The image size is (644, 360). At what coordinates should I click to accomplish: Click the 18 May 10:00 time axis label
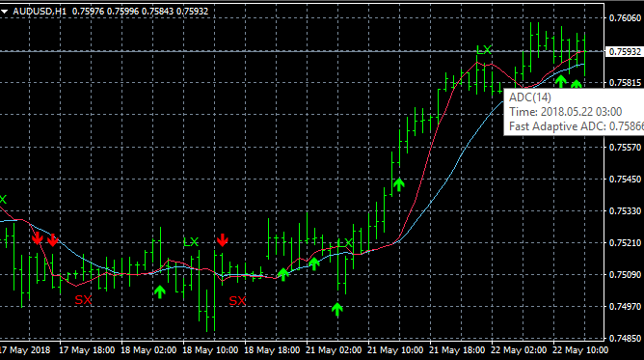point(210,350)
